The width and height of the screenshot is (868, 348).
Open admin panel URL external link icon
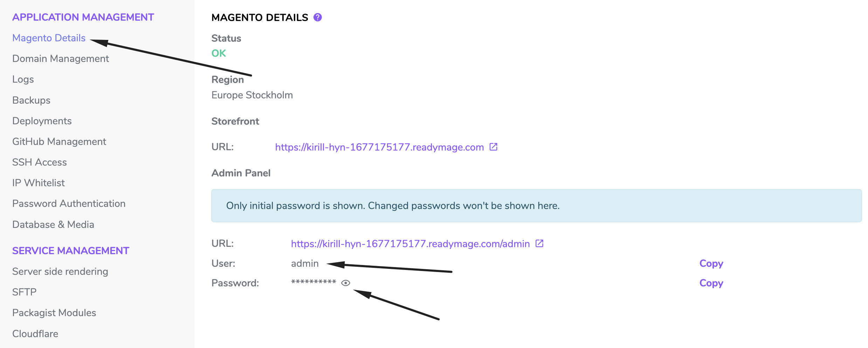click(x=539, y=243)
